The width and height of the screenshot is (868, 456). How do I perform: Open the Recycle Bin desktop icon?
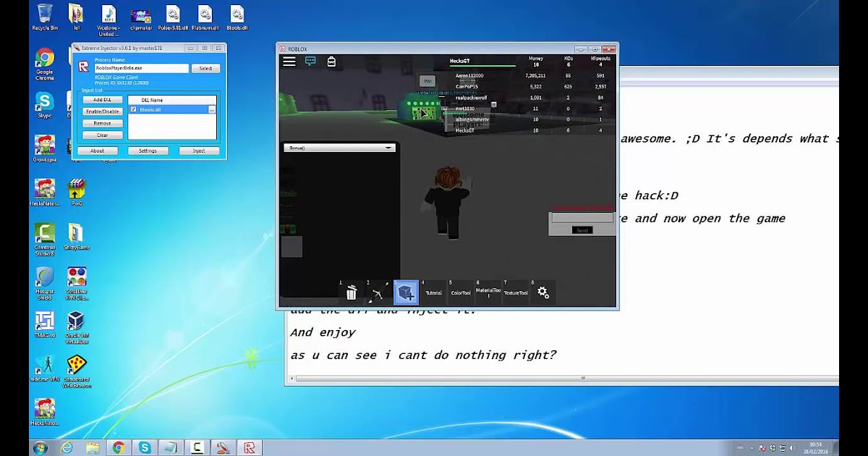45,17
